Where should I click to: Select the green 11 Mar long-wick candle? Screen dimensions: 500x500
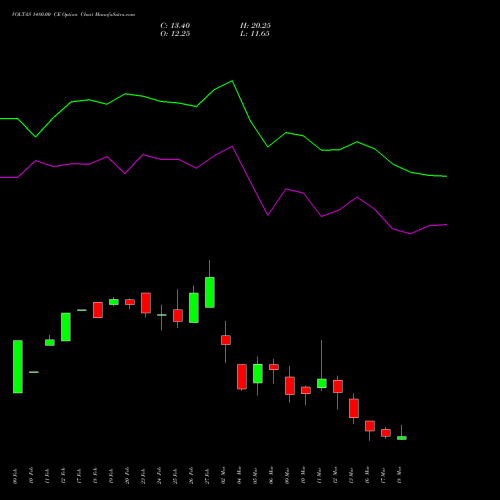(322, 383)
